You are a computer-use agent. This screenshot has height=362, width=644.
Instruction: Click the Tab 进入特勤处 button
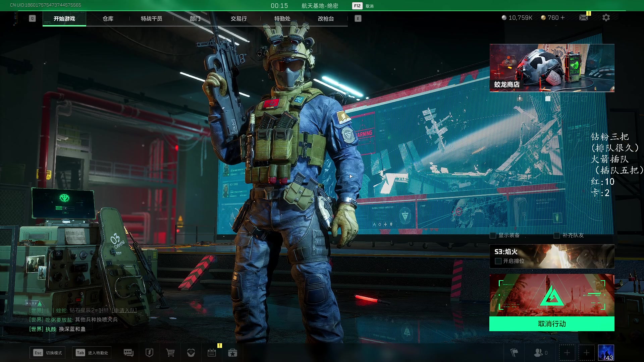tap(92, 353)
